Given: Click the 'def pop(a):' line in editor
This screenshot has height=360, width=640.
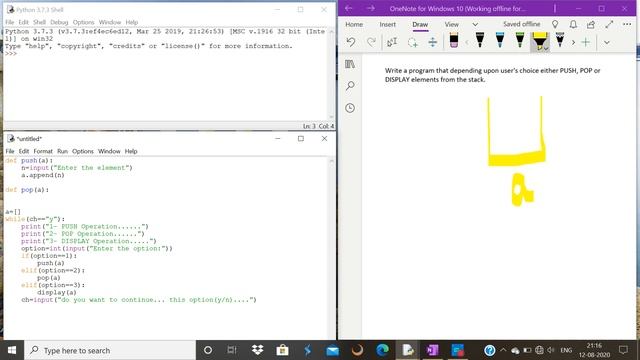Looking at the screenshot, I should coord(27,190).
